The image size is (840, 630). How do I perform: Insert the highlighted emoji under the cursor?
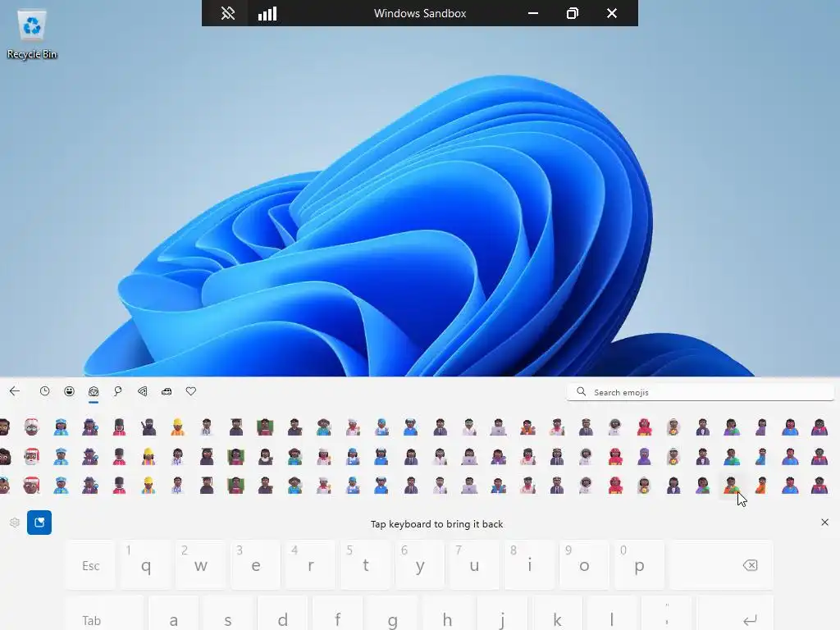click(732, 486)
